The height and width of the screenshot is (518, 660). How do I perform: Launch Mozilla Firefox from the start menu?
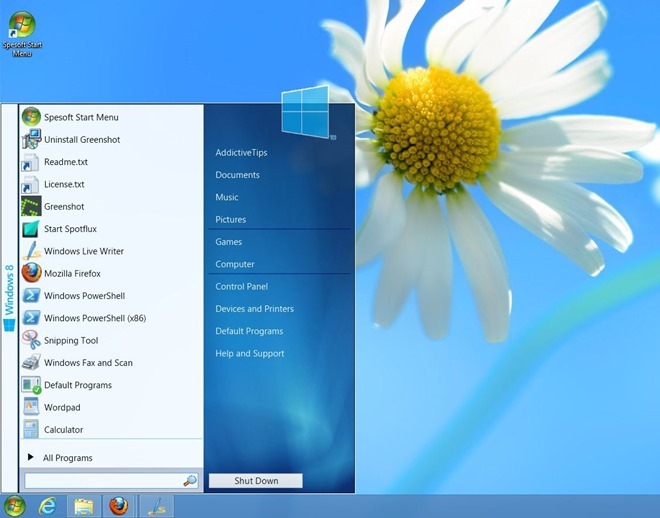pyautogui.click(x=72, y=273)
